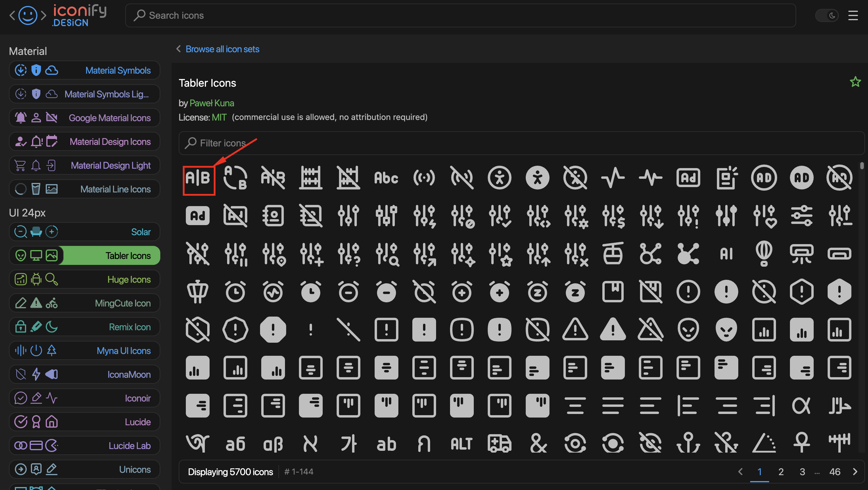868x490 pixels.
Task: Select the air balloon icon
Action: point(764,253)
